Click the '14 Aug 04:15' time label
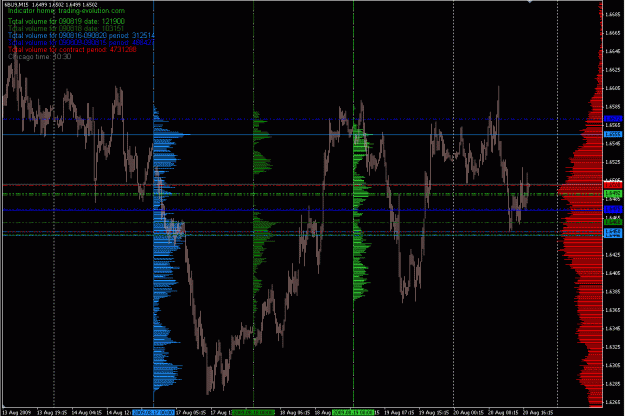Screen dimensions: 625x416 coord(86,412)
